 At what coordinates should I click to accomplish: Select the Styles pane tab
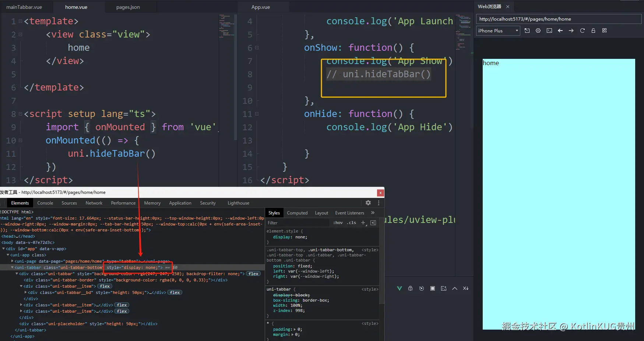coord(274,213)
